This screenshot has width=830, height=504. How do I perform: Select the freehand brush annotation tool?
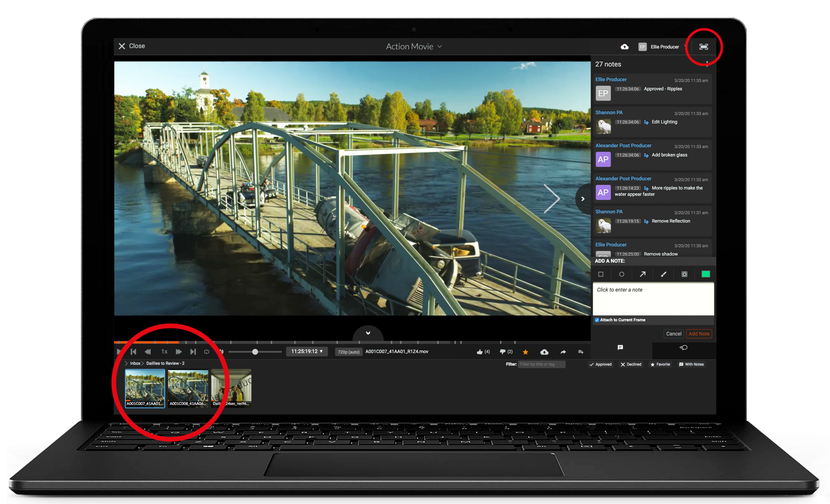click(x=663, y=274)
